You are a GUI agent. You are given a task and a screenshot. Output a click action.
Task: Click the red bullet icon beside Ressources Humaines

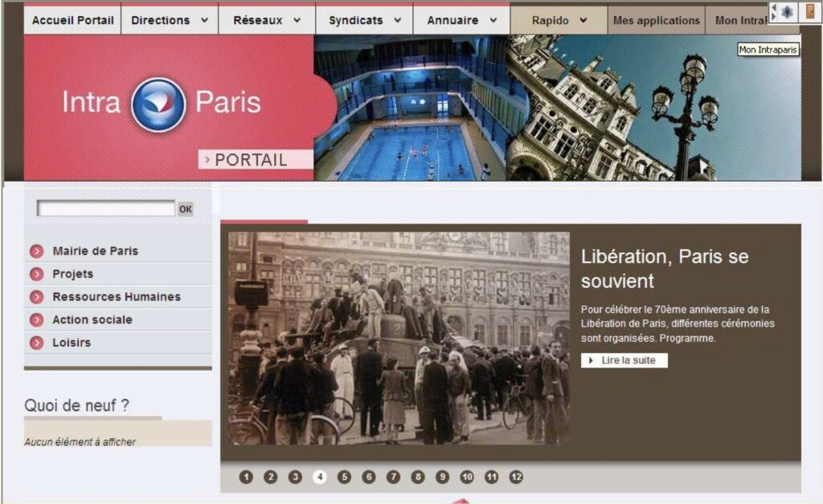point(37,297)
